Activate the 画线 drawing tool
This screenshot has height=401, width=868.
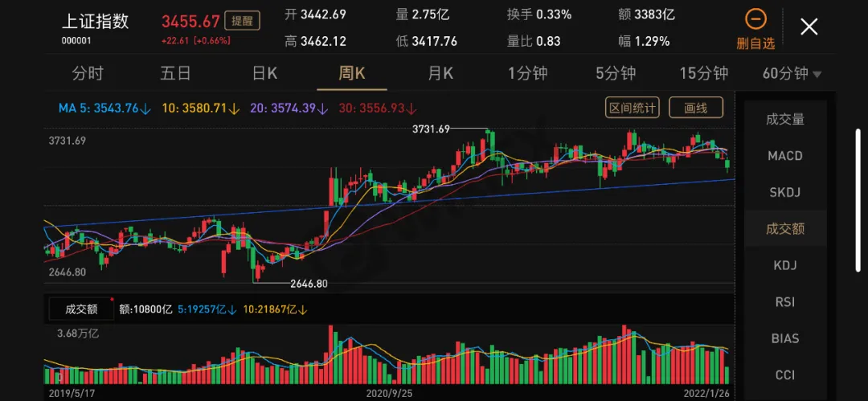[695, 108]
